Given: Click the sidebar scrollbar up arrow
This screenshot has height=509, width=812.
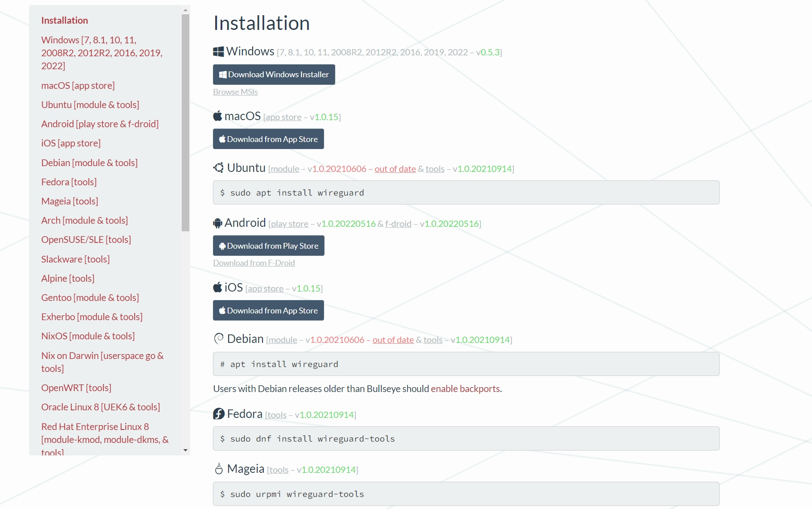Looking at the screenshot, I should [186, 10].
